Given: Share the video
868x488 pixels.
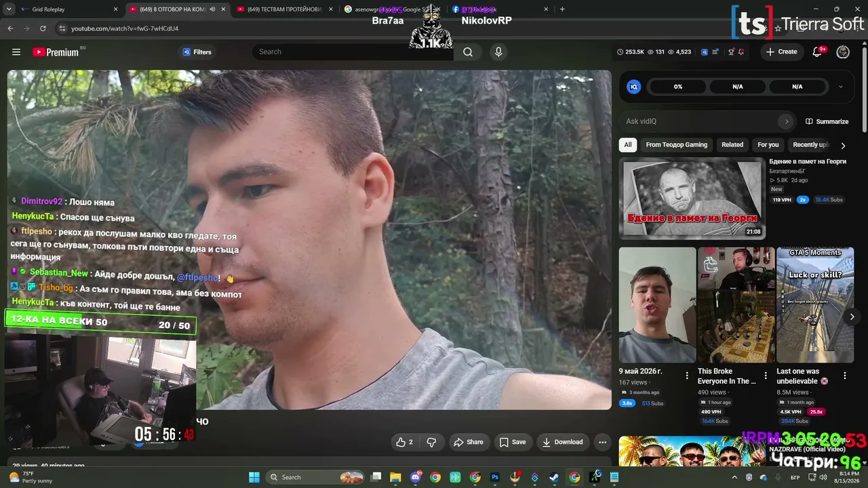Looking at the screenshot, I should pos(469,442).
